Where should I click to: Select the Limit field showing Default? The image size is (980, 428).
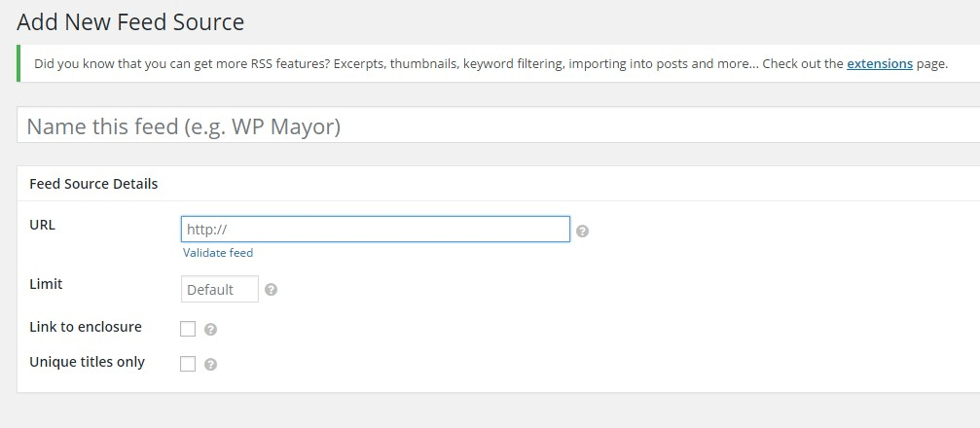[x=220, y=290]
